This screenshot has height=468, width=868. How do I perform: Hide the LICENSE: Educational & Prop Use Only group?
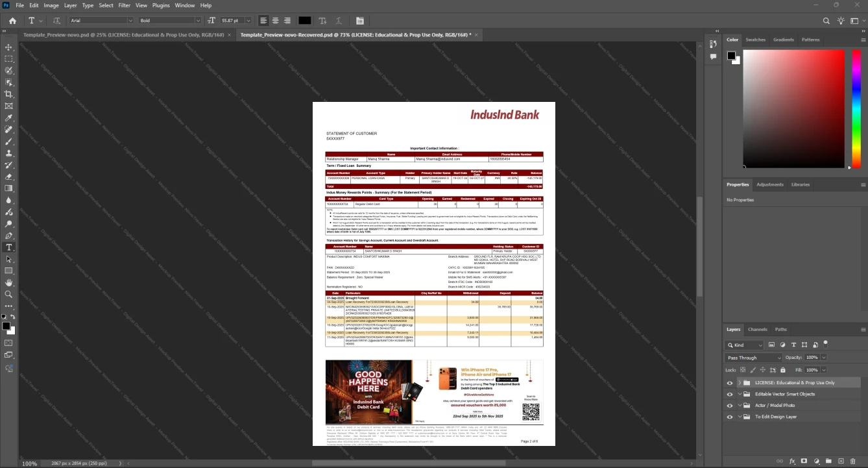pyautogui.click(x=730, y=383)
